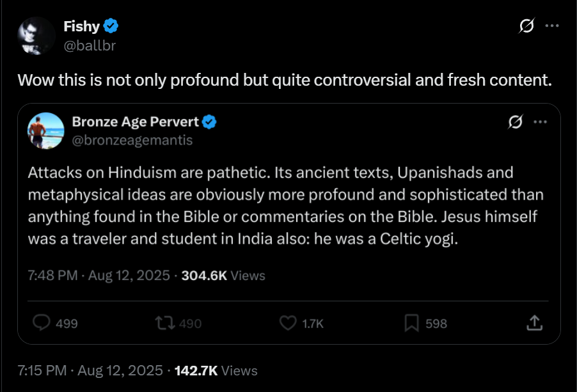
Task: Click the share icon on the quoted tweet
Action: pyautogui.click(x=534, y=323)
